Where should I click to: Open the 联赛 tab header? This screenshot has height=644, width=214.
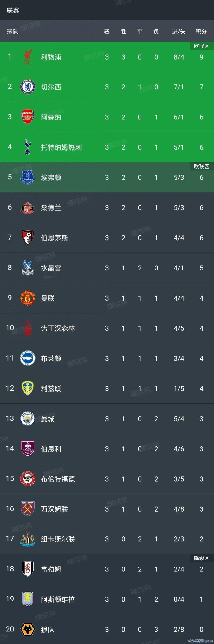pyautogui.click(x=13, y=10)
